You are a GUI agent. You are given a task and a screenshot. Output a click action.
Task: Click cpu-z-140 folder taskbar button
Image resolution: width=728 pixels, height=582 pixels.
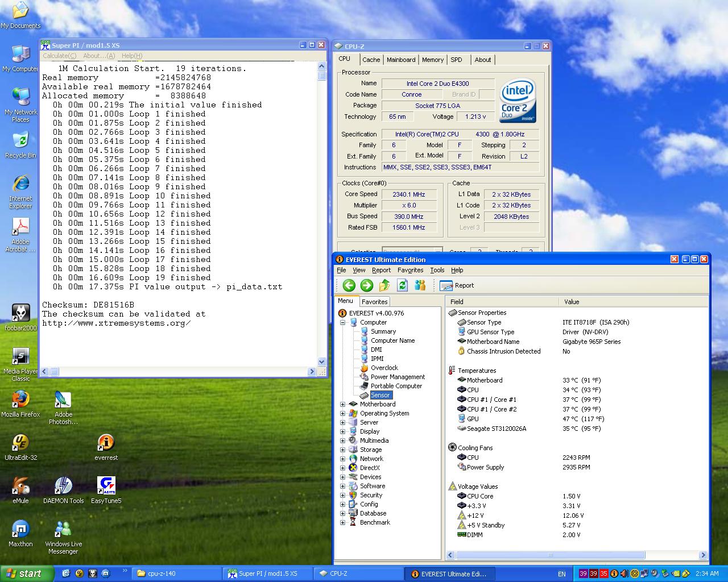click(177, 573)
